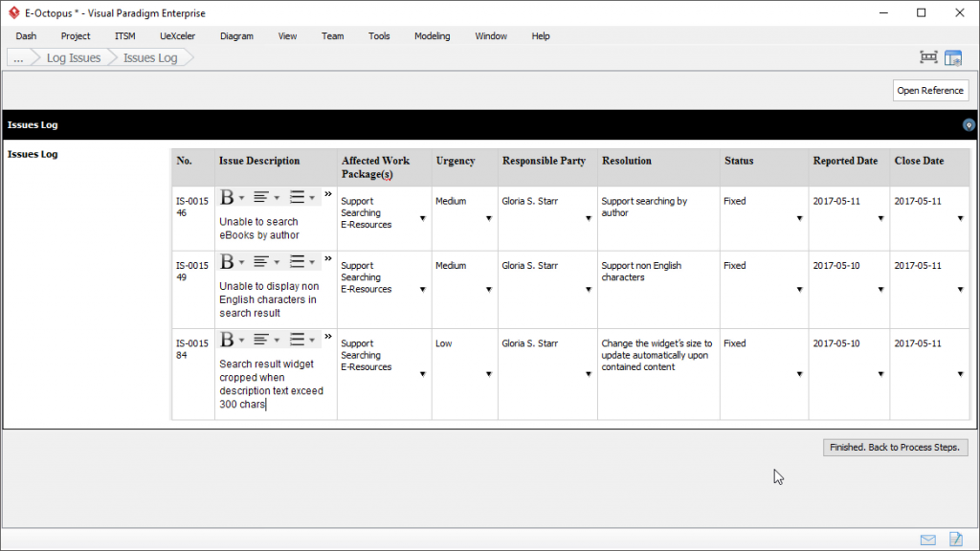Open the Urgency dropdown for issue IS-001546
Image resolution: width=980 pixels, height=551 pixels.
pyautogui.click(x=489, y=219)
